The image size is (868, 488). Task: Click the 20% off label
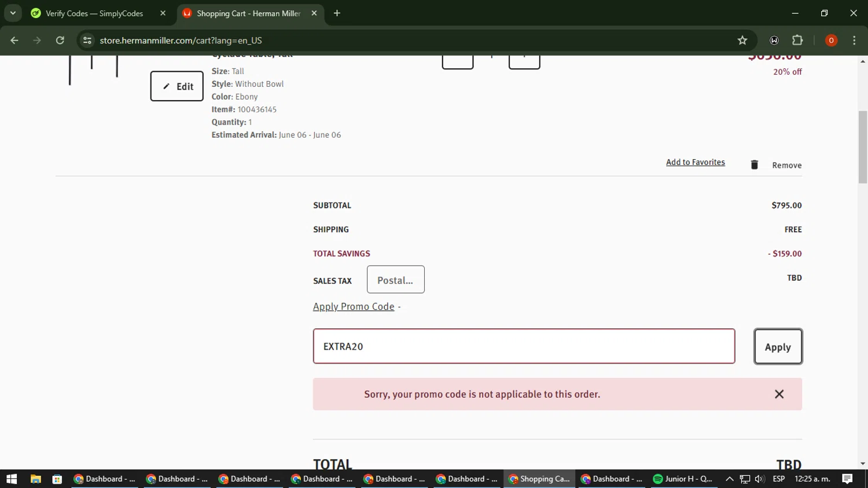pyautogui.click(x=788, y=72)
